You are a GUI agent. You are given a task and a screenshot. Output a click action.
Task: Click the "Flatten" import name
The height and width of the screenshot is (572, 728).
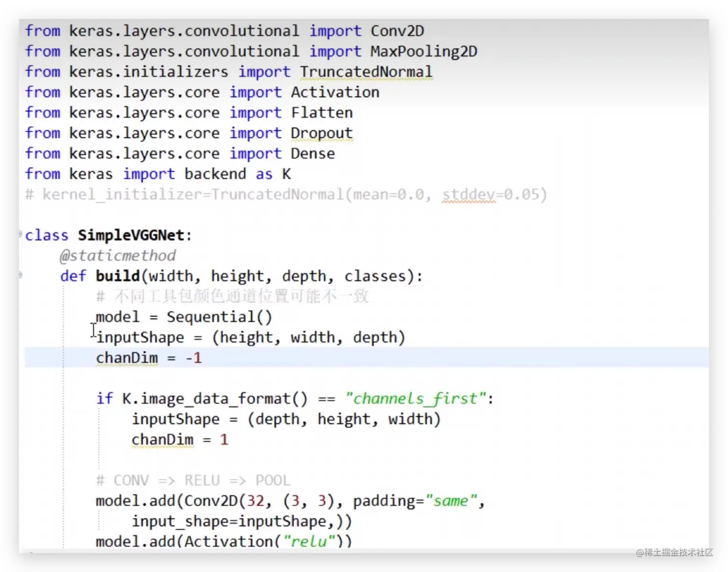[x=322, y=113]
